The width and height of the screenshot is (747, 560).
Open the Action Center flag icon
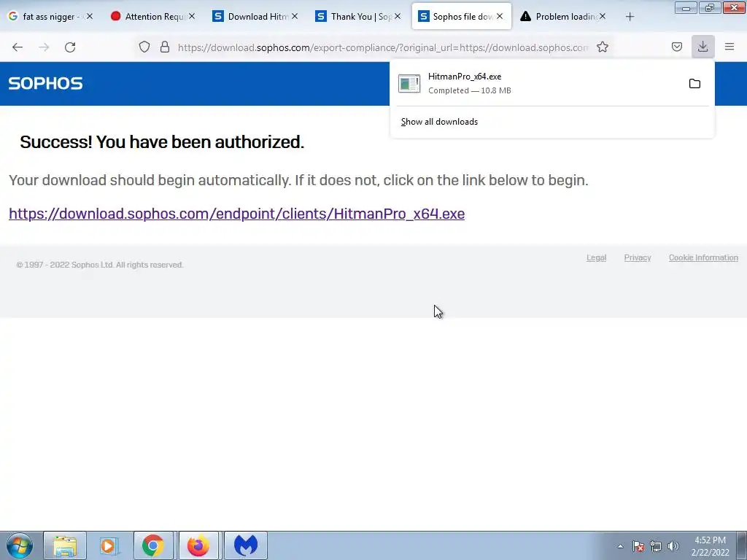click(638, 546)
